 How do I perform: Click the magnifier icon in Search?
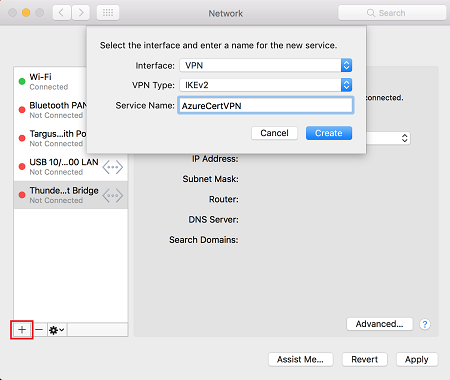click(x=371, y=13)
